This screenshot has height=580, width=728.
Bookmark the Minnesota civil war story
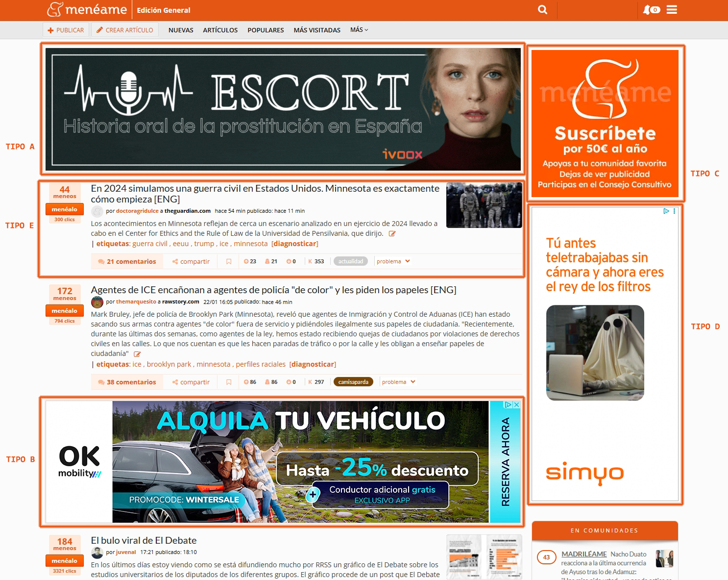click(229, 262)
